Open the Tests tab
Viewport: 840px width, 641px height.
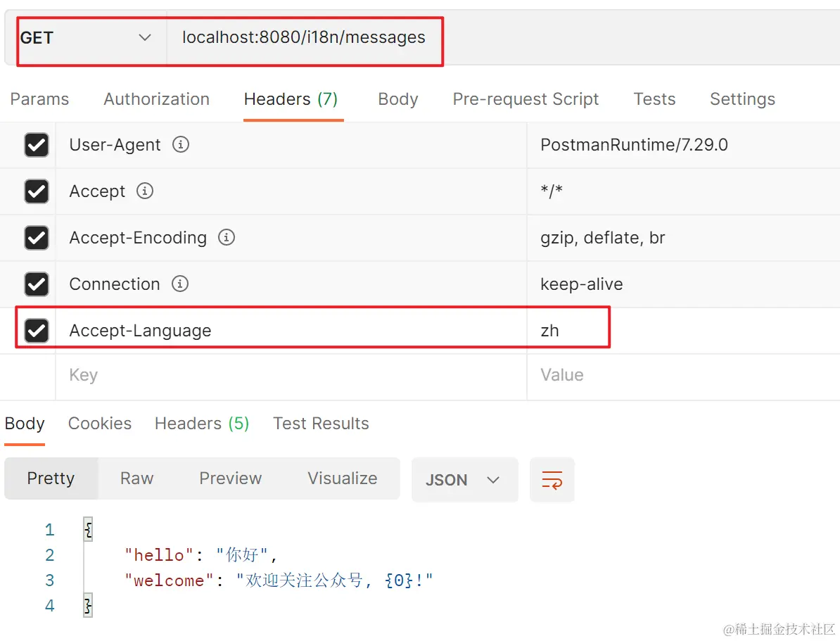(654, 99)
